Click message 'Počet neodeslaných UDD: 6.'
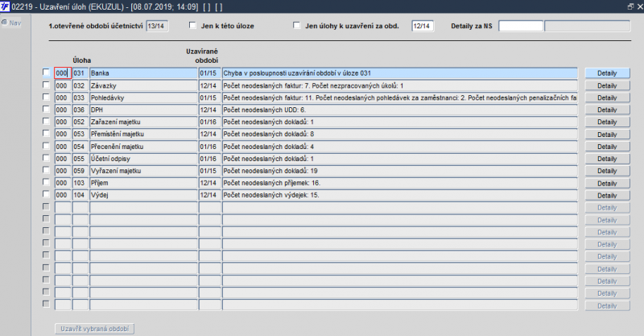Image resolution: width=644 pixels, height=336 pixels. pos(399,110)
